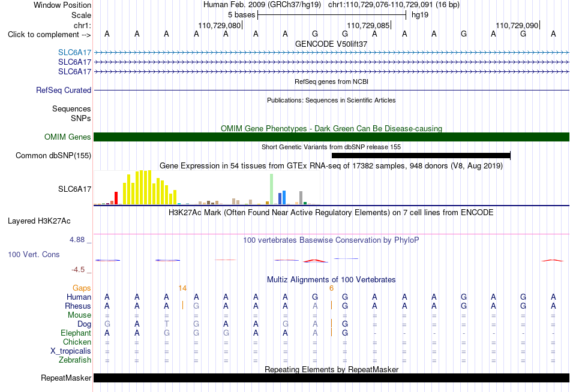The width and height of the screenshot is (570, 392).
Task: Click the chr1:110,729,076-110,729,091 (16 bp) text
Action: (394, 5)
